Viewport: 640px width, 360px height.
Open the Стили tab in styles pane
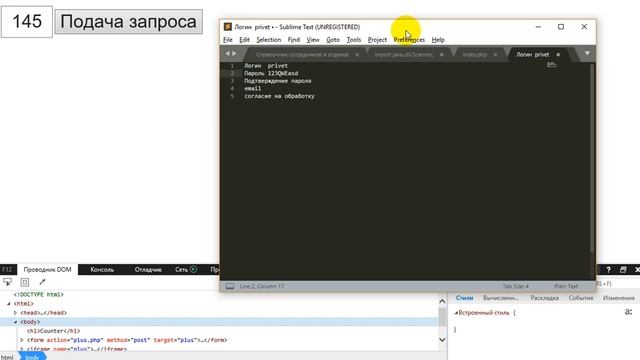click(464, 298)
